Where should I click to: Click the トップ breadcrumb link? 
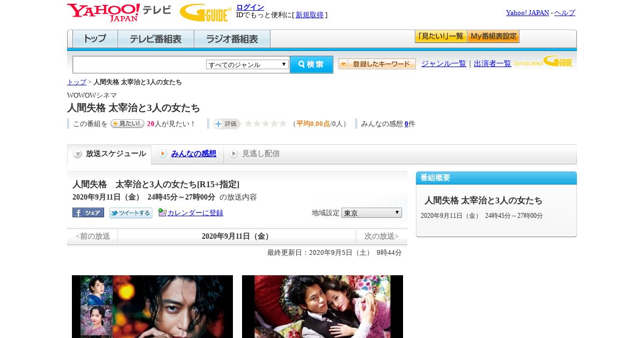77,82
